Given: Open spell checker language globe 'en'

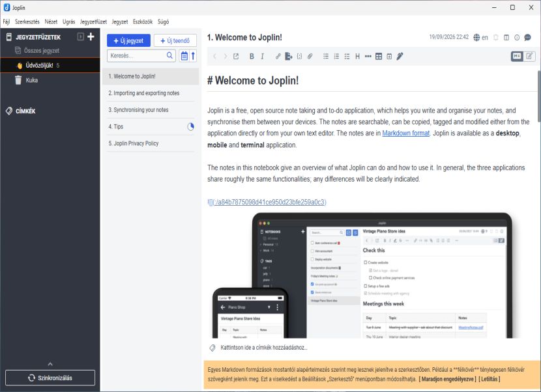Looking at the screenshot, I should coord(480,37).
